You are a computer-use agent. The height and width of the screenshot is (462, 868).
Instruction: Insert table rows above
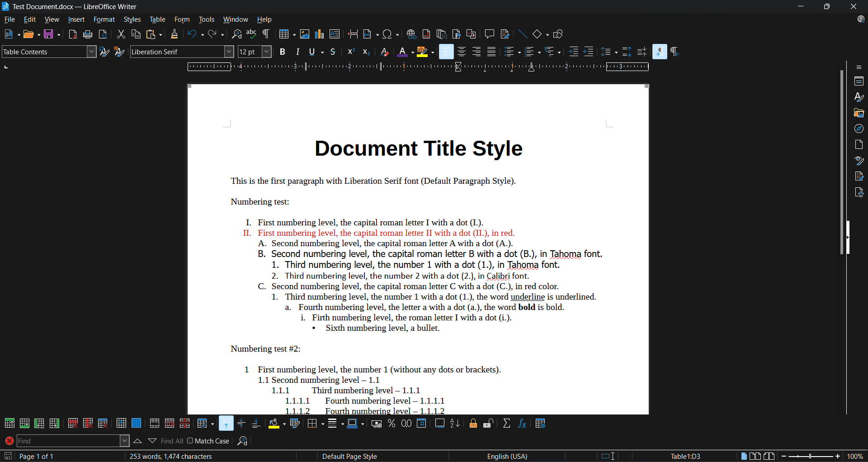(9, 424)
